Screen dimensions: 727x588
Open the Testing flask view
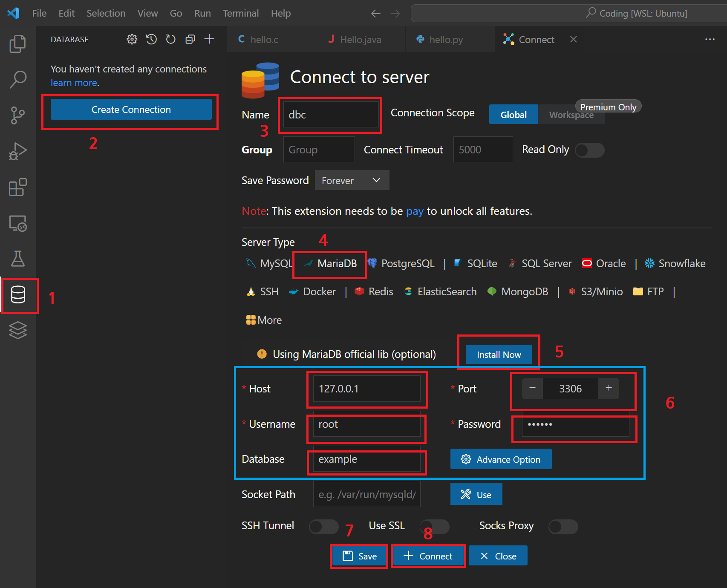pos(17,259)
